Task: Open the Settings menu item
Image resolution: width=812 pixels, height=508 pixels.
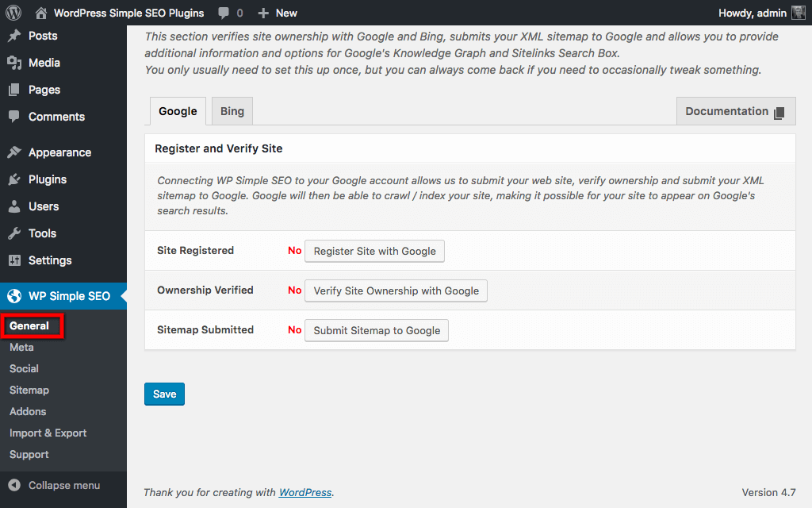Action: (x=50, y=260)
